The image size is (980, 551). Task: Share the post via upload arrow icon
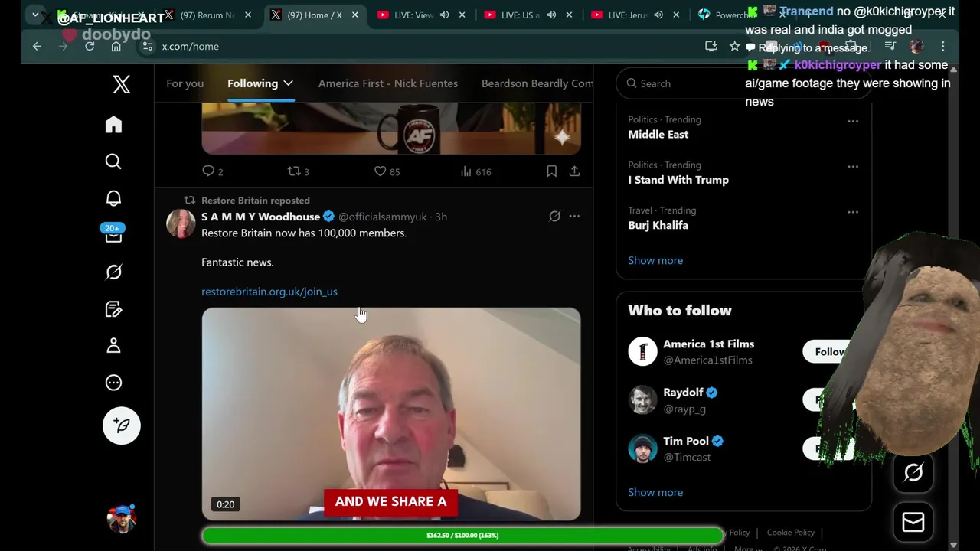574,171
